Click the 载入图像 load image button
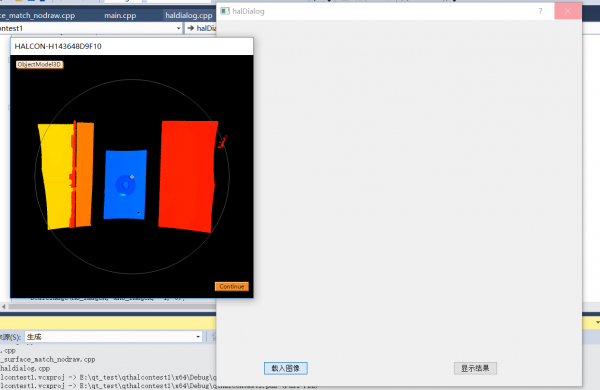The width and height of the screenshot is (600, 390). [x=285, y=368]
